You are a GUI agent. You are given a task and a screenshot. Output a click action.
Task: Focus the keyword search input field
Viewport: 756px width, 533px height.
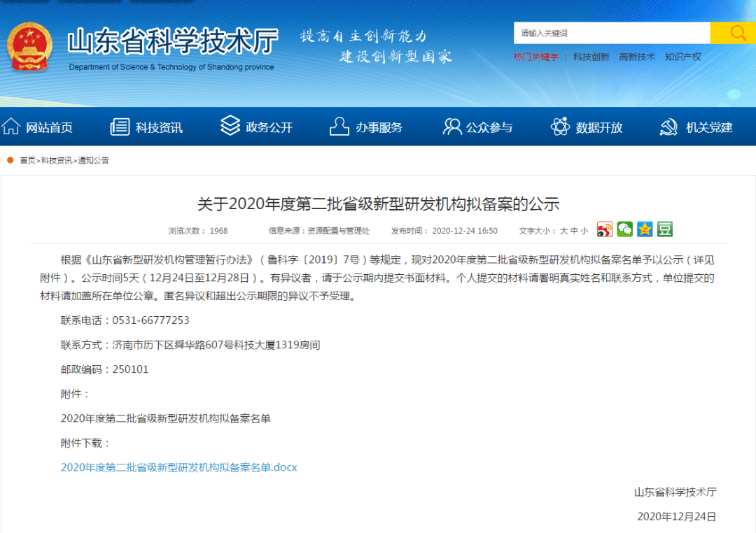[612, 33]
